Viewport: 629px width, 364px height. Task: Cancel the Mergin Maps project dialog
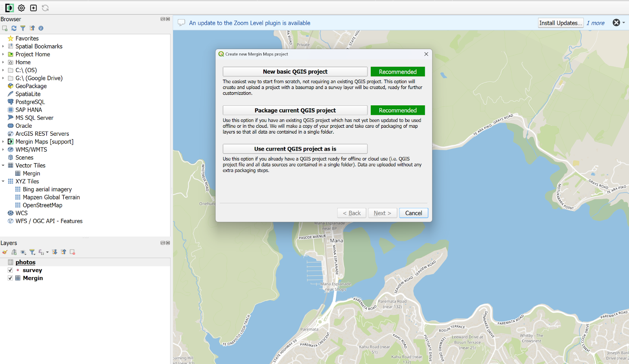(414, 213)
